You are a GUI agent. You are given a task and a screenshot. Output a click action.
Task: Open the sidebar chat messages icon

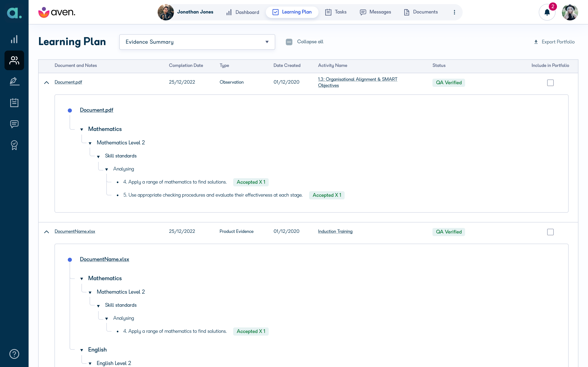[14, 124]
